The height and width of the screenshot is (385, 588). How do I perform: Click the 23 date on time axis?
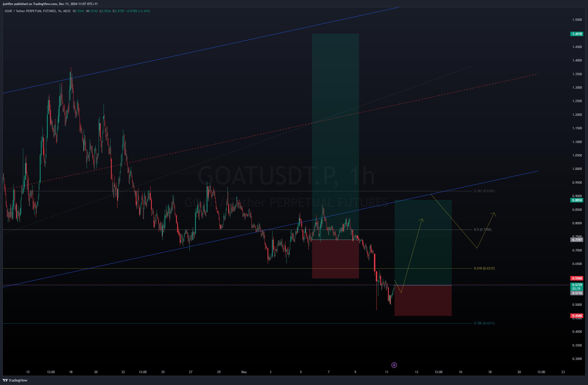coord(563,372)
